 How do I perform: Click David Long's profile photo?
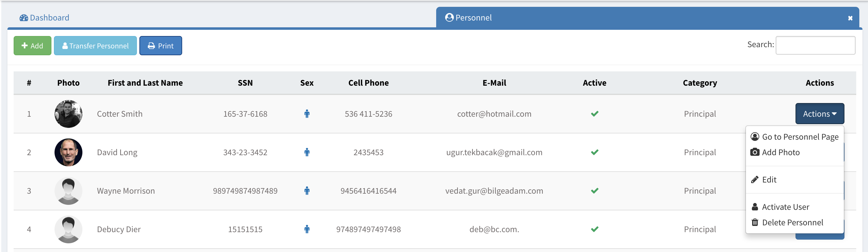[x=68, y=152]
